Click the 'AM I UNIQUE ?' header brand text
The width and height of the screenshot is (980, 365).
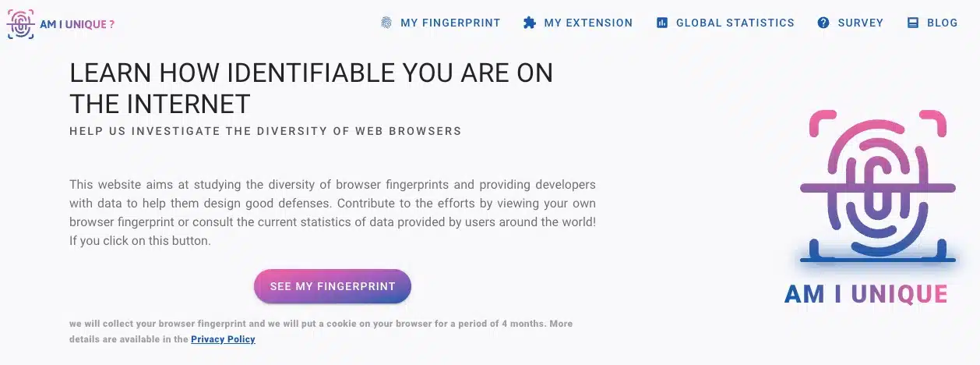(77, 24)
